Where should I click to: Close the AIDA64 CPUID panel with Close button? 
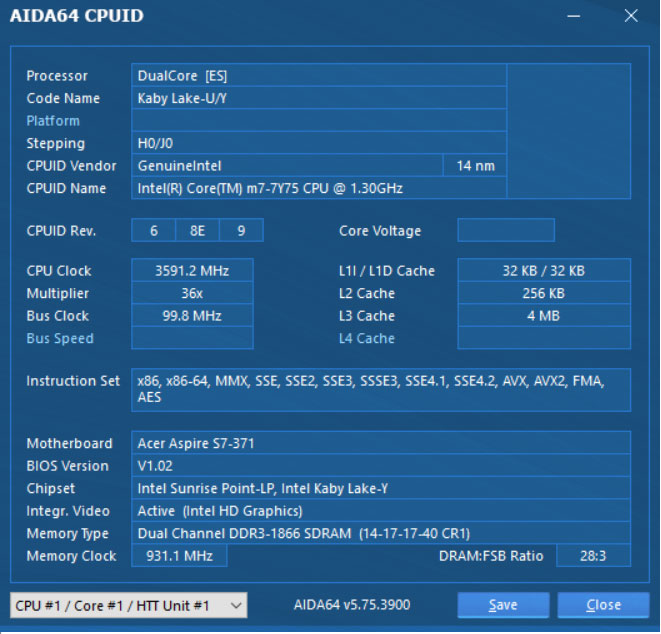pyautogui.click(x=603, y=605)
